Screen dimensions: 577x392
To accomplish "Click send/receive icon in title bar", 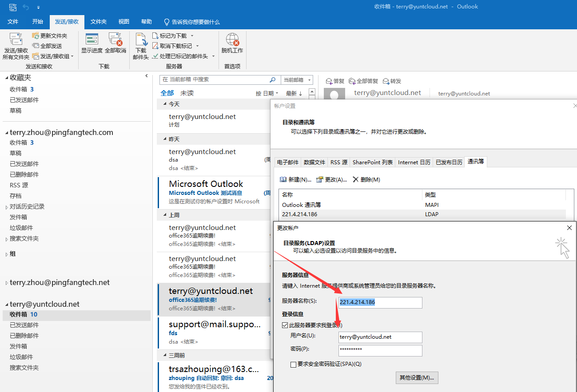I will click(x=13, y=7).
